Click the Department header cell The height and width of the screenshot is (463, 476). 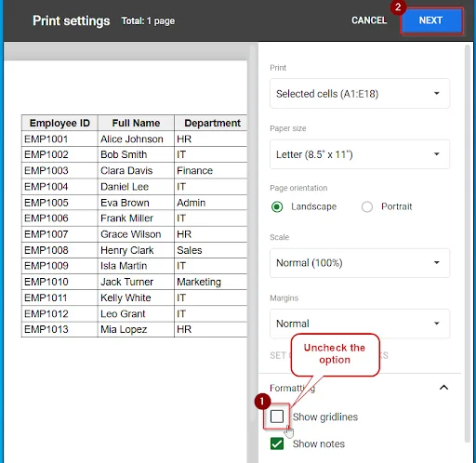(211, 123)
